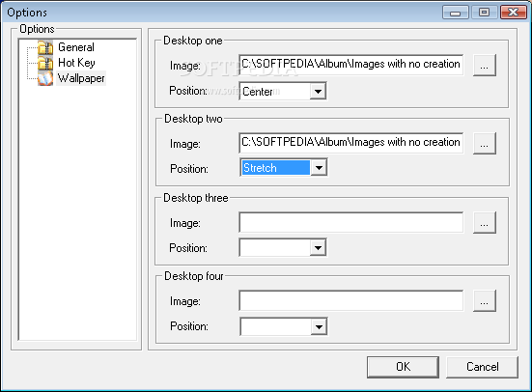Select Hot Key in the options tree
The width and height of the screenshot is (532, 392).
click(x=76, y=63)
